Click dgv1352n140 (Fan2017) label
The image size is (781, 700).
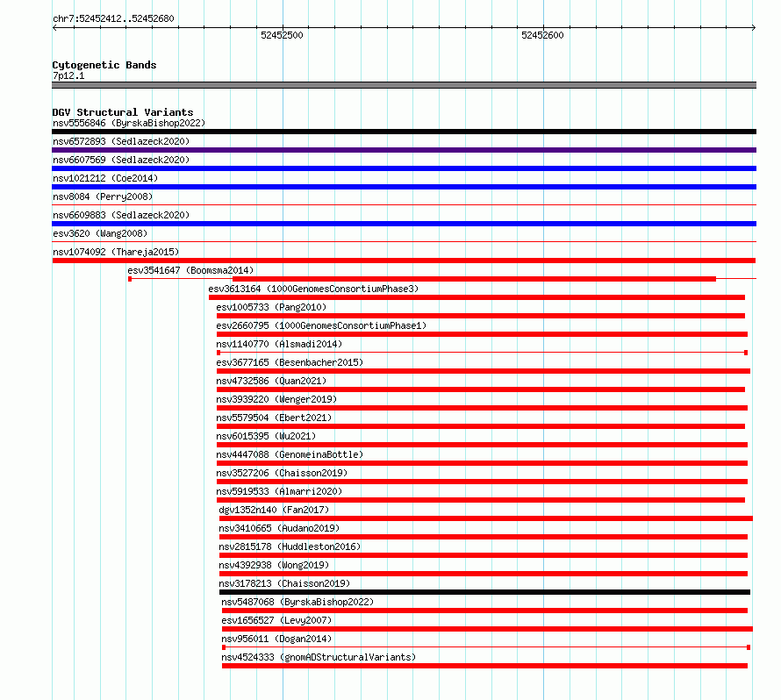point(274,510)
